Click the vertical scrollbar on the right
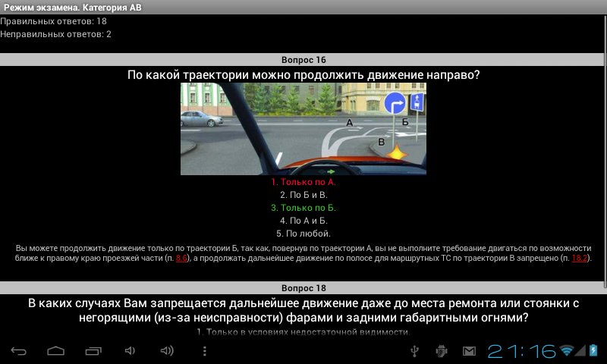The height and width of the screenshot is (364, 607). tap(605, 151)
